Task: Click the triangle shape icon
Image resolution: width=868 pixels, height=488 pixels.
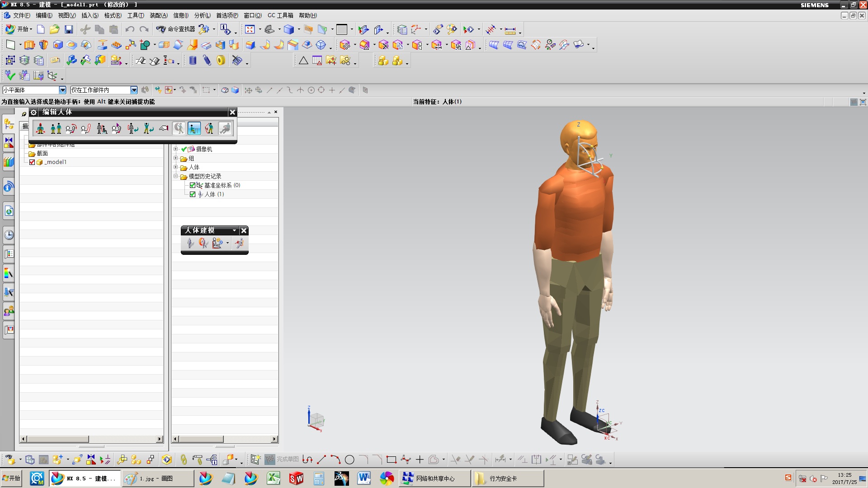Action: (303, 61)
